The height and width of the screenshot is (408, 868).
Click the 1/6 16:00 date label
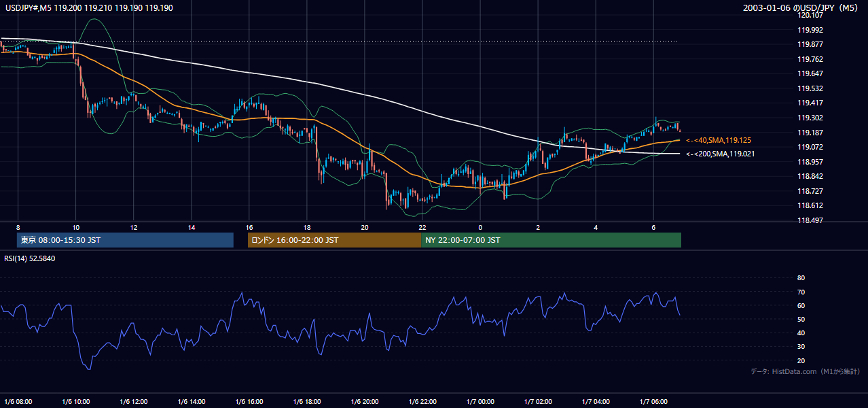point(249,401)
